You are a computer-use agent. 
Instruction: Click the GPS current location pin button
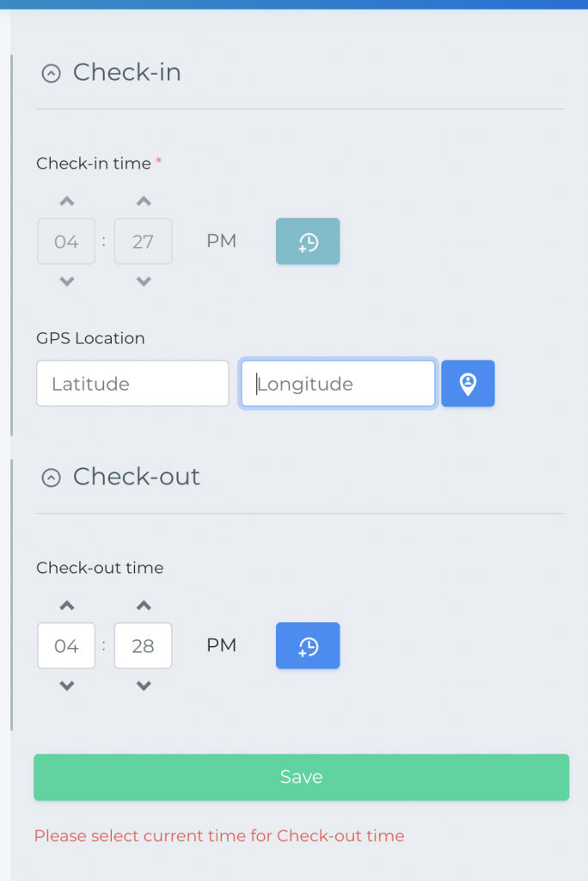[x=468, y=384]
